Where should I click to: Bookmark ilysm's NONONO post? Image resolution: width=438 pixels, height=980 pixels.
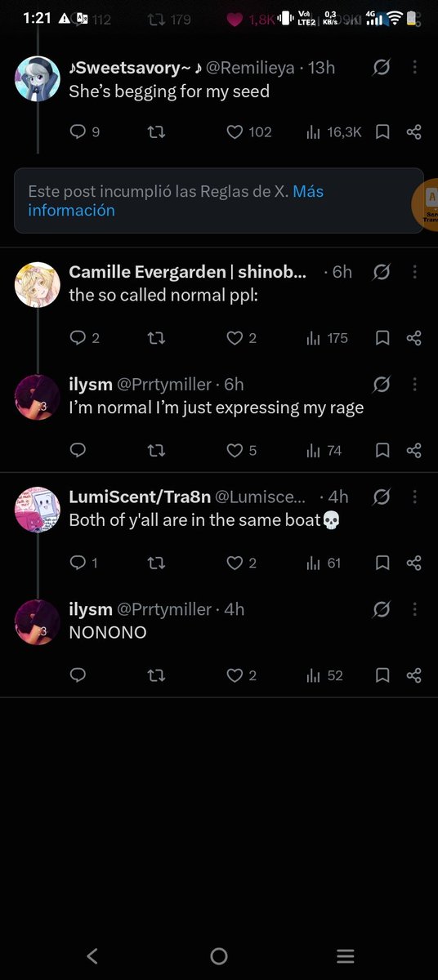click(382, 675)
